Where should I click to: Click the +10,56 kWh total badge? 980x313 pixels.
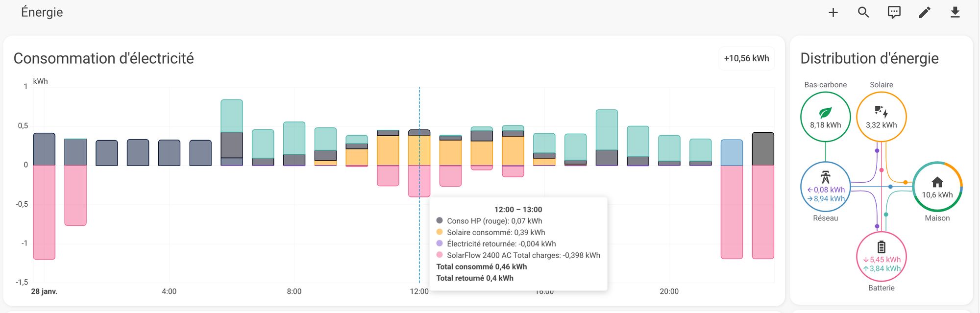pos(746,58)
